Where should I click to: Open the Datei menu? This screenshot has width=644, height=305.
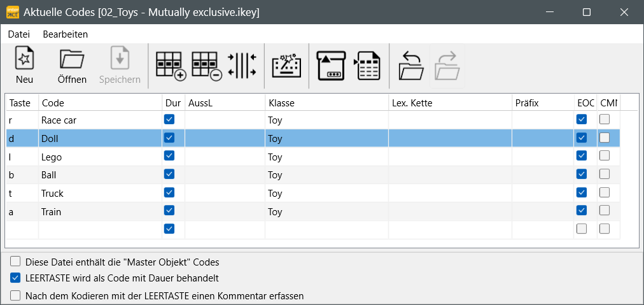point(19,34)
